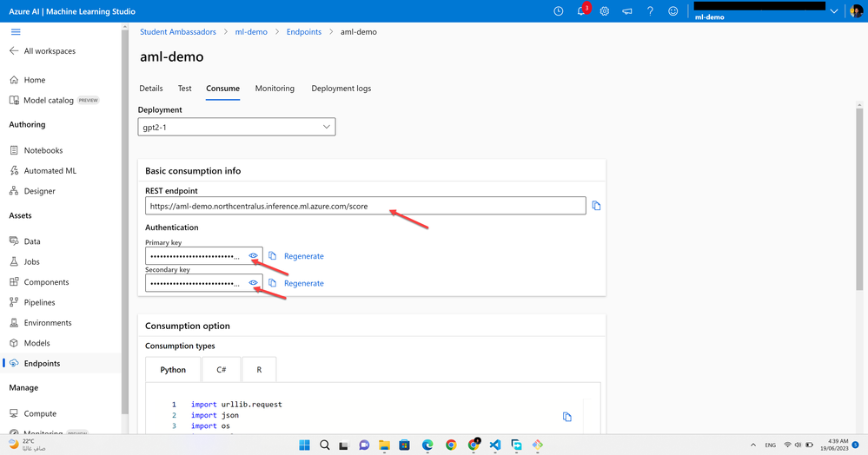
Task: Open help question mark icon
Action: (x=651, y=11)
